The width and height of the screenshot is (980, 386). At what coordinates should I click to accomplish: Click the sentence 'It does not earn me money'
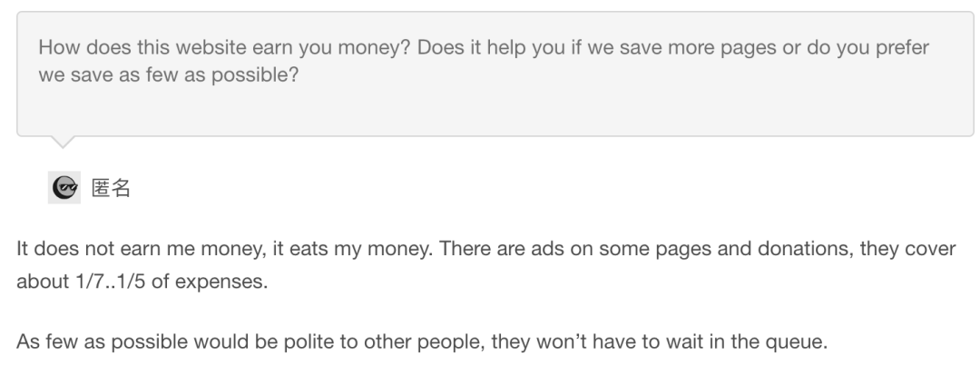tap(142, 248)
